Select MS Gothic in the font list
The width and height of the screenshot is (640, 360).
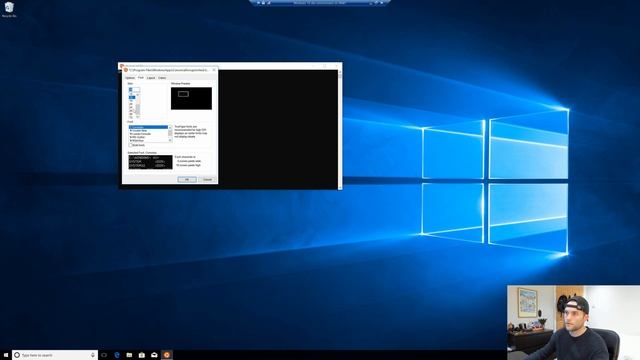[148, 137]
